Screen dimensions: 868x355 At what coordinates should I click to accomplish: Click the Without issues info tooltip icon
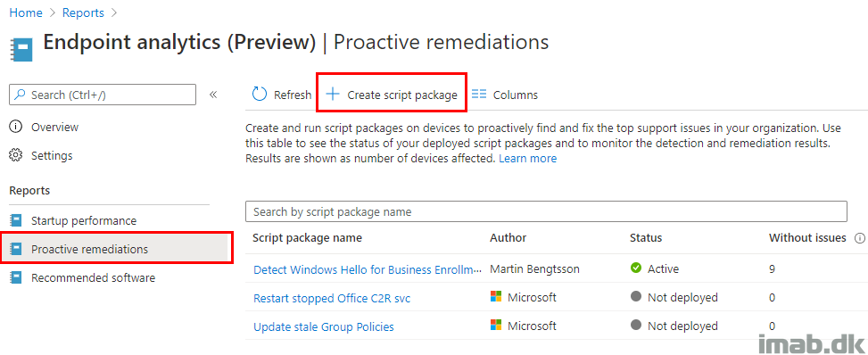[859, 238]
